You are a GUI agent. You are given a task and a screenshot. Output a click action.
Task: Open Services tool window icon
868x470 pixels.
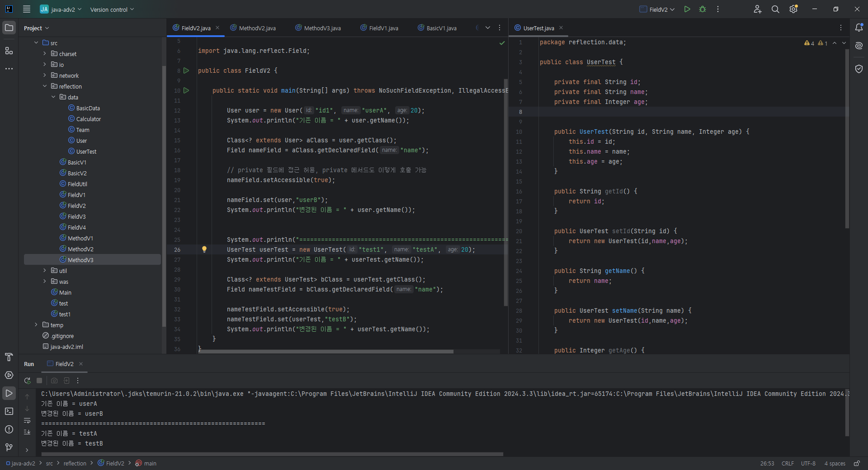pyautogui.click(x=9, y=375)
